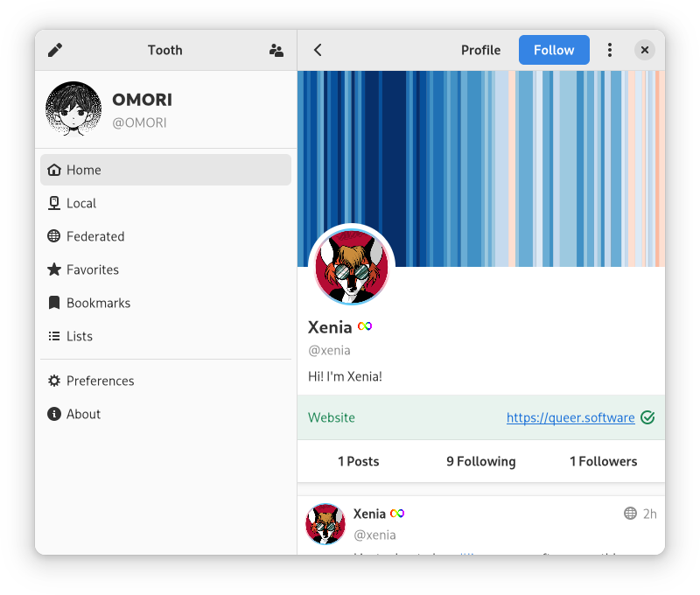Click OMORI's account avatar
700x595 pixels.
[x=73, y=108]
